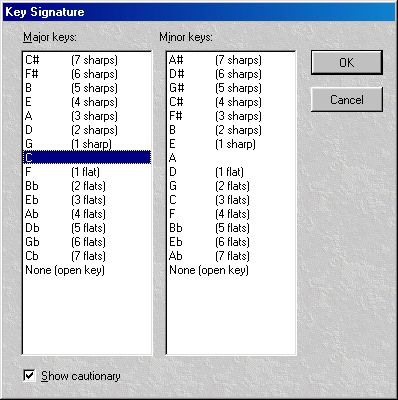Choose D# minor (6 sharps)
This screenshot has height=400, width=398.
231,74
